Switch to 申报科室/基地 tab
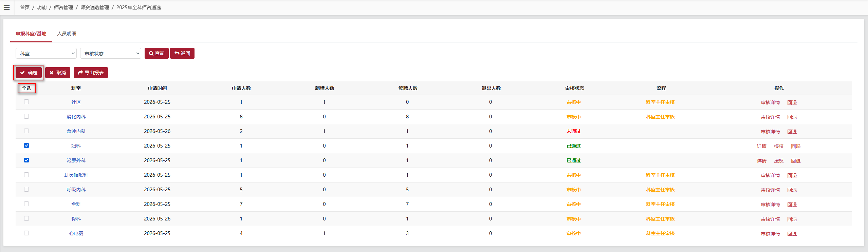 (31, 34)
